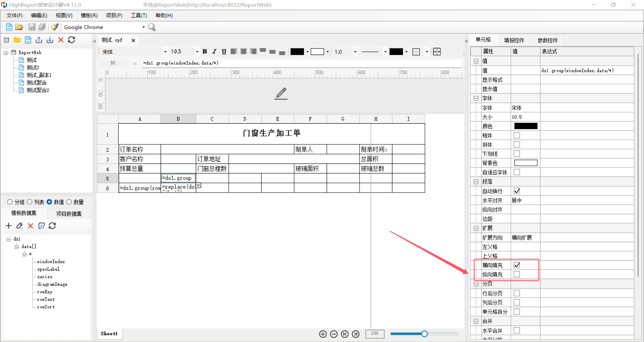Uncheck the 自动换行 checkbox
Screen dimensions: 644x342
click(517, 191)
